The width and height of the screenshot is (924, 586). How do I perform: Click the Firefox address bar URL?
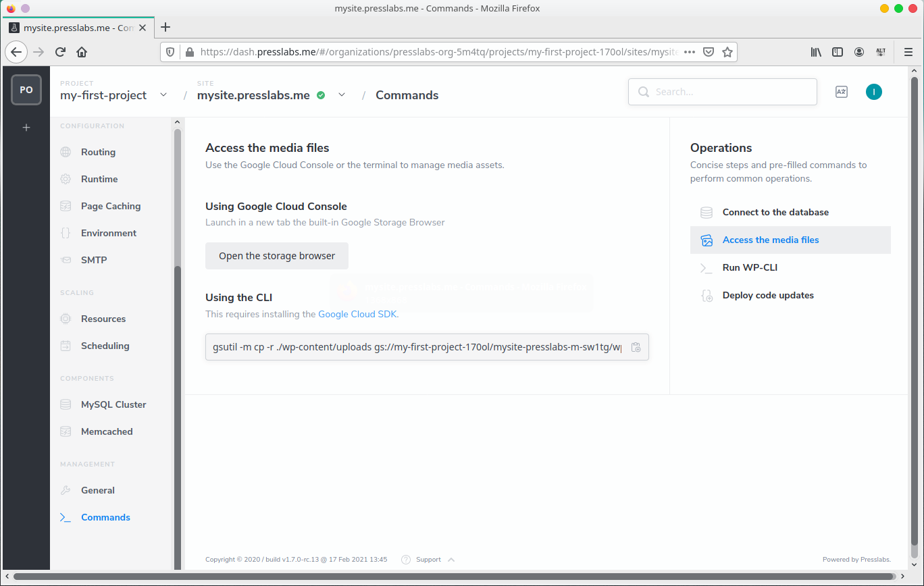(439, 52)
